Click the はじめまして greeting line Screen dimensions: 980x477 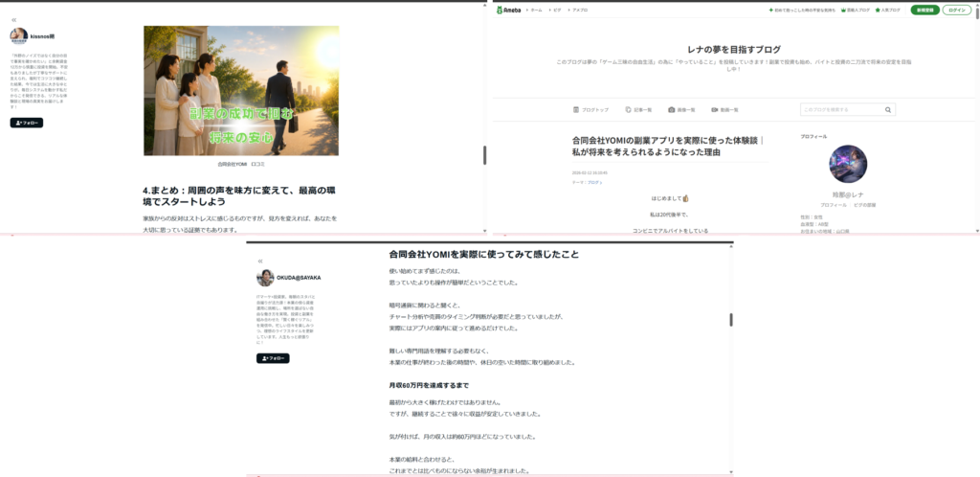(670, 198)
